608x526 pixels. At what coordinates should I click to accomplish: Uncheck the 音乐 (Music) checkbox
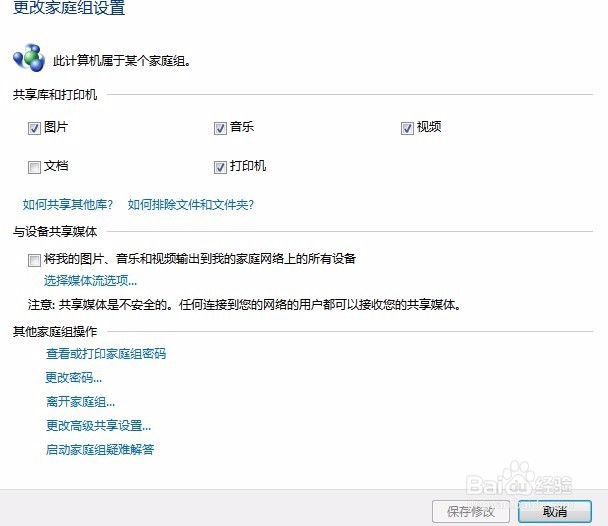point(220,128)
